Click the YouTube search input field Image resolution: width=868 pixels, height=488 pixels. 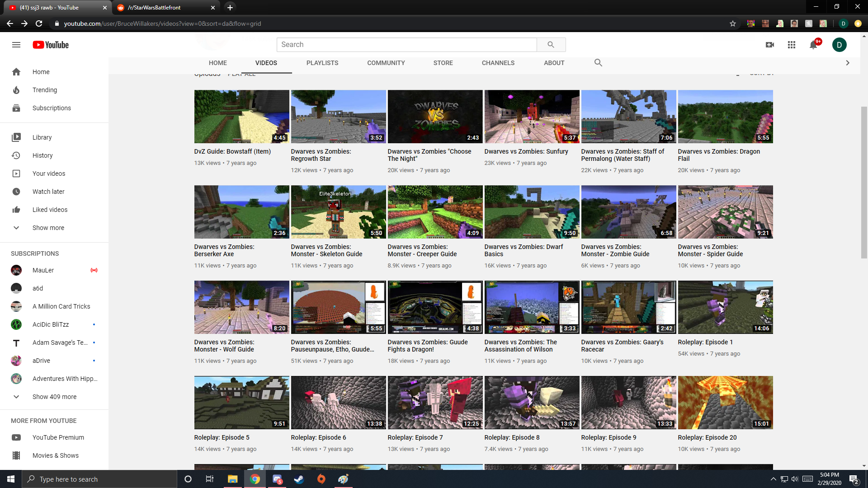pyautogui.click(x=407, y=45)
